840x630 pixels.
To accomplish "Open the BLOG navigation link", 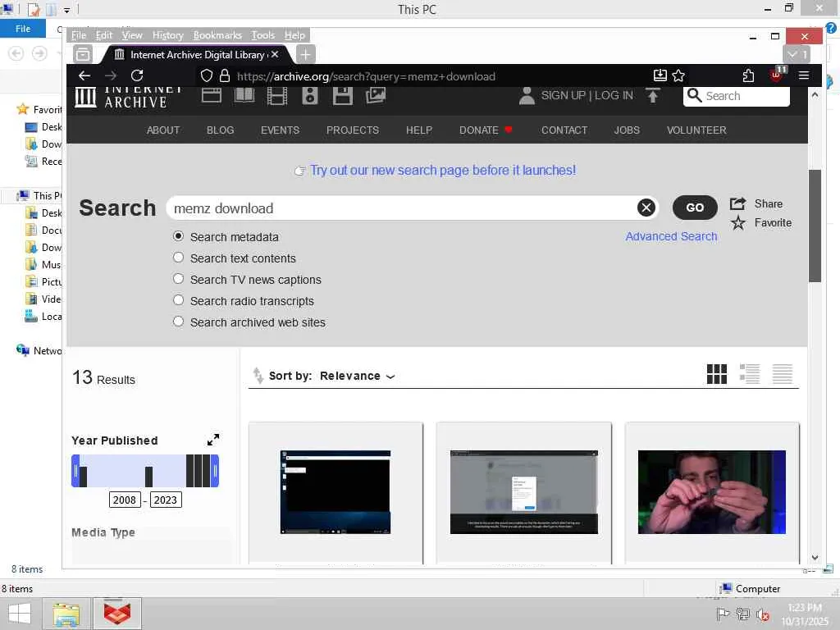I will point(220,130).
